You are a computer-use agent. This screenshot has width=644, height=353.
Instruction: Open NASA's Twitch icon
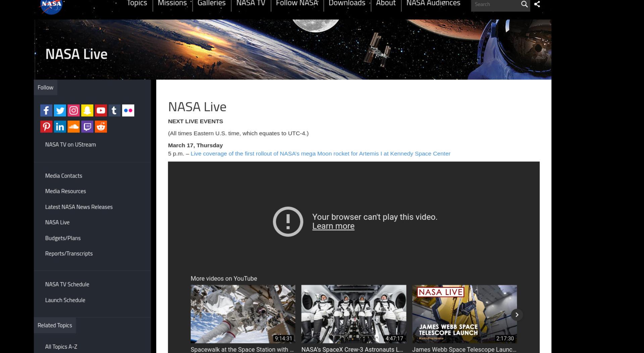point(87,127)
